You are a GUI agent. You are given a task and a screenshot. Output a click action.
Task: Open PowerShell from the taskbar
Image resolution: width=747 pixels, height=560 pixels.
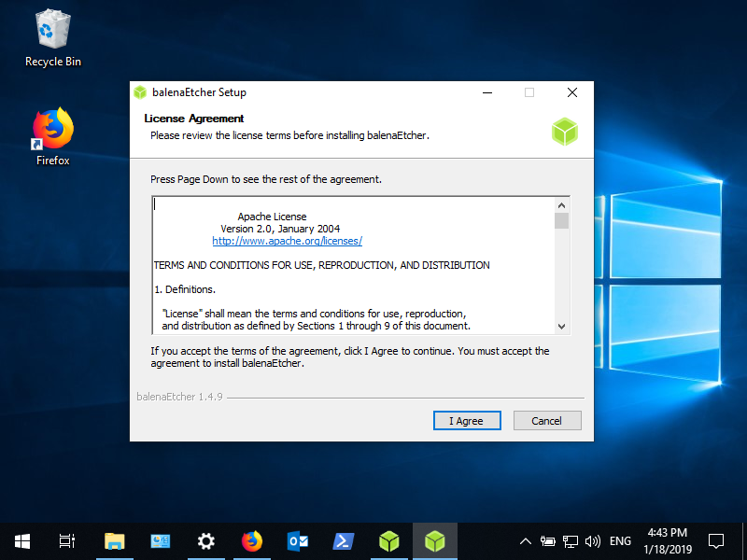pyautogui.click(x=344, y=541)
